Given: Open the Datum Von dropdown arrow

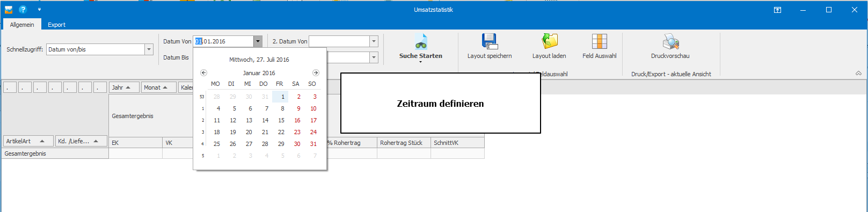Looking at the screenshot, I should (258, 41).
